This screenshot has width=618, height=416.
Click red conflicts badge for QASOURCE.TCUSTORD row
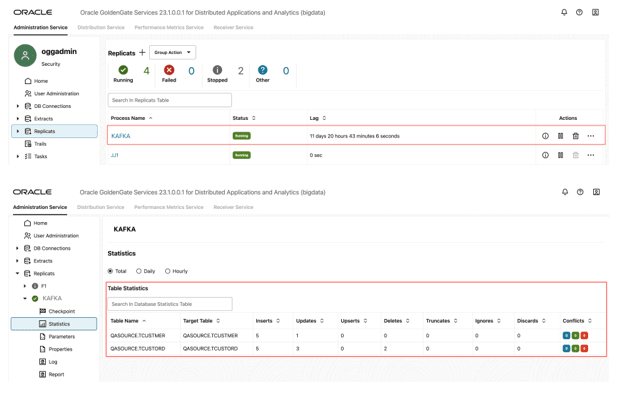584,348
